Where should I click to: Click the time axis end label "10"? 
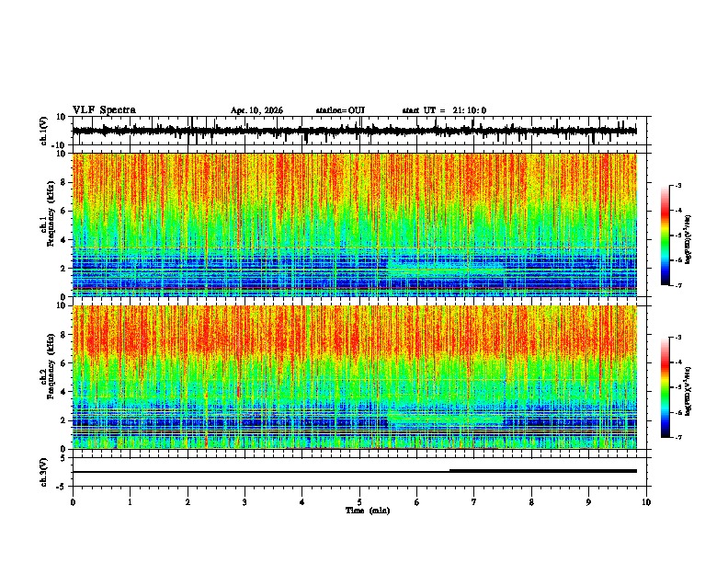click(646, 502)
